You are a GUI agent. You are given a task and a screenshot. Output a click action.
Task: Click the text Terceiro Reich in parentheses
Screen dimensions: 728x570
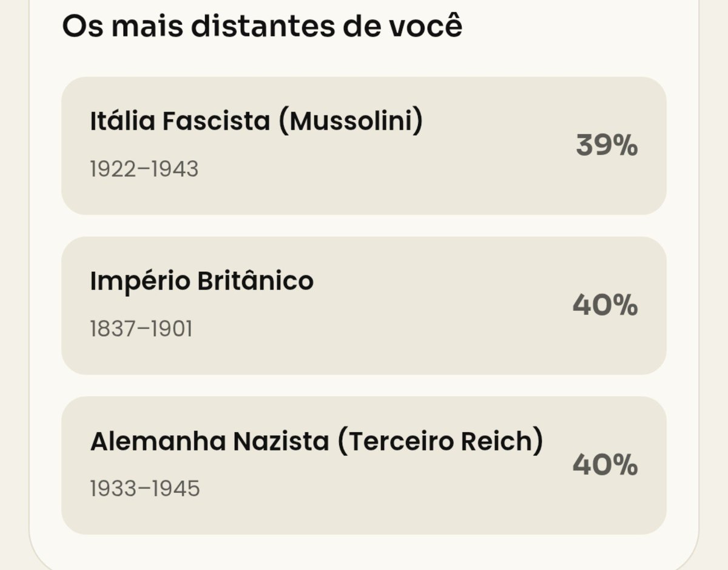coord(440,441)
